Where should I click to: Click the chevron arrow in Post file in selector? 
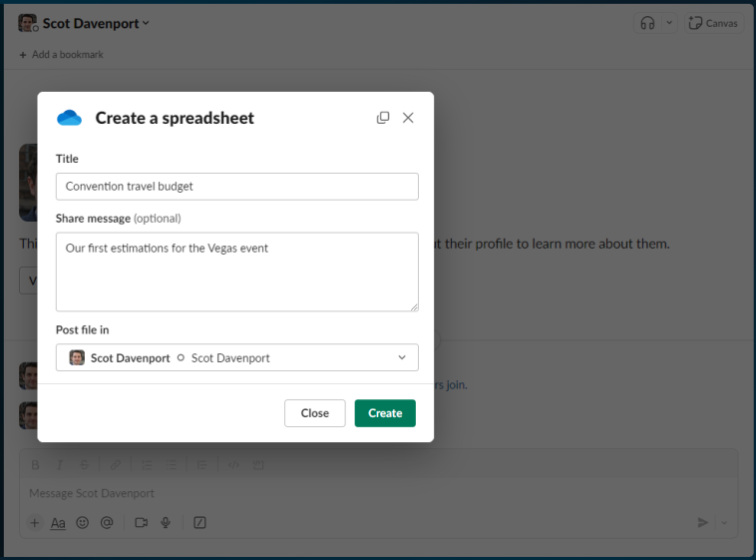402,357
